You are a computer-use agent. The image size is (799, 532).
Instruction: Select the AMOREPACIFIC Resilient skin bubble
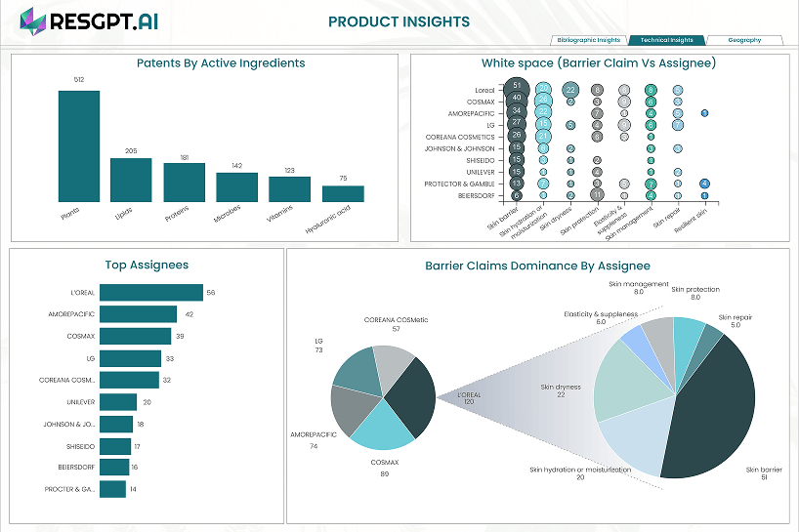tap(704, 113)
